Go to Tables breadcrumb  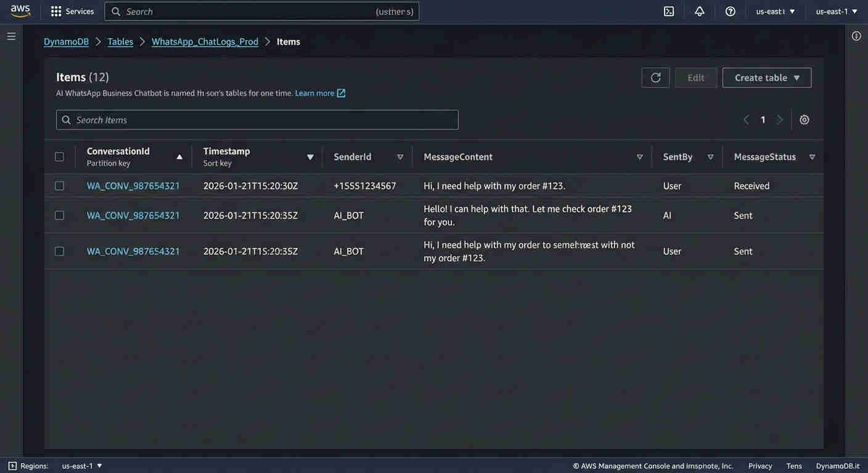(120, 42)
